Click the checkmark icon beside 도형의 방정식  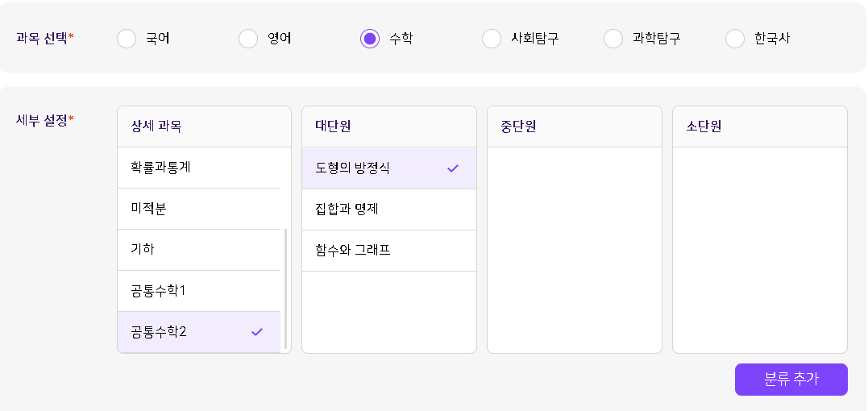point(453,168)
